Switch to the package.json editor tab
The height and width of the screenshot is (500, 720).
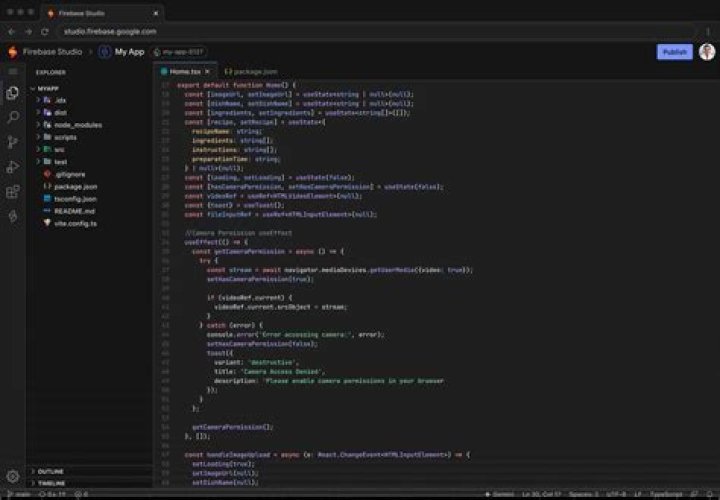coord(250,72)
